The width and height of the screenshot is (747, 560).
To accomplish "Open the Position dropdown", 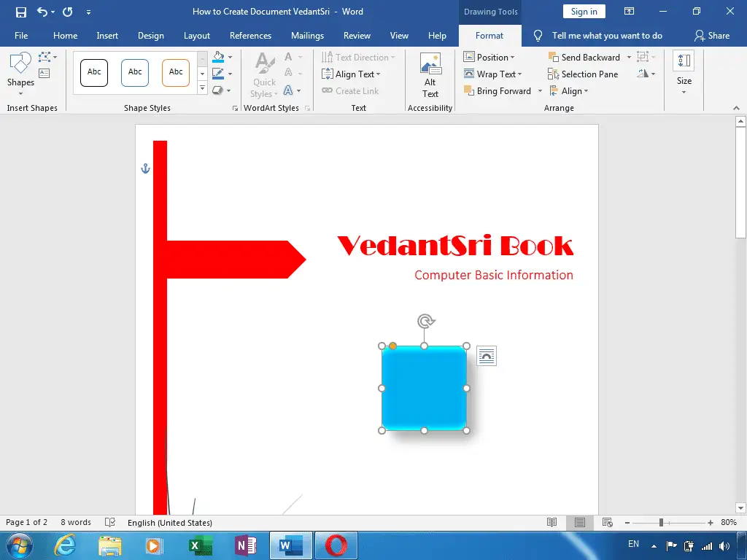I will (x=489, y=57).
